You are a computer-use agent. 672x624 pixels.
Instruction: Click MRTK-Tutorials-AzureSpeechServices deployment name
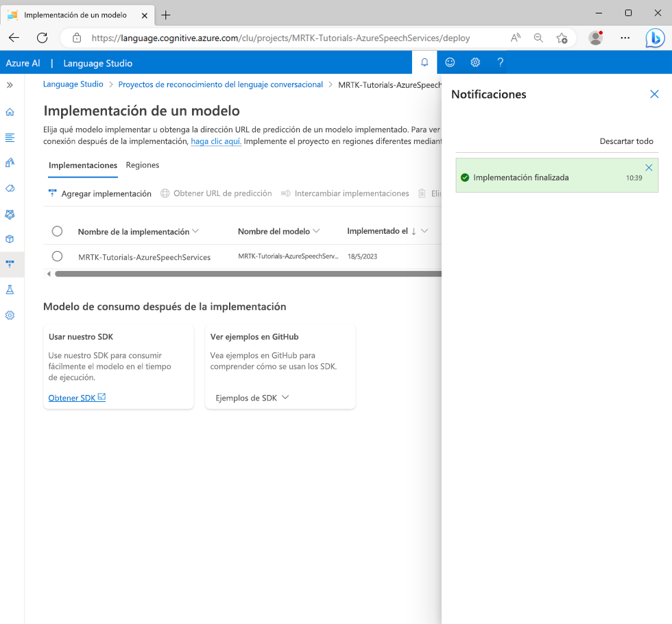[x=145, y=257]
